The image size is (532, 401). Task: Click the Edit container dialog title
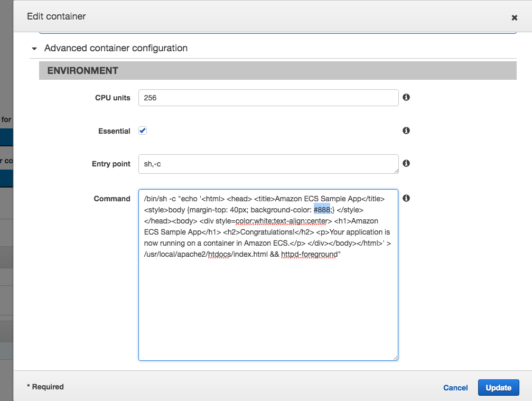pyautogui.click(x=57, y=16)
